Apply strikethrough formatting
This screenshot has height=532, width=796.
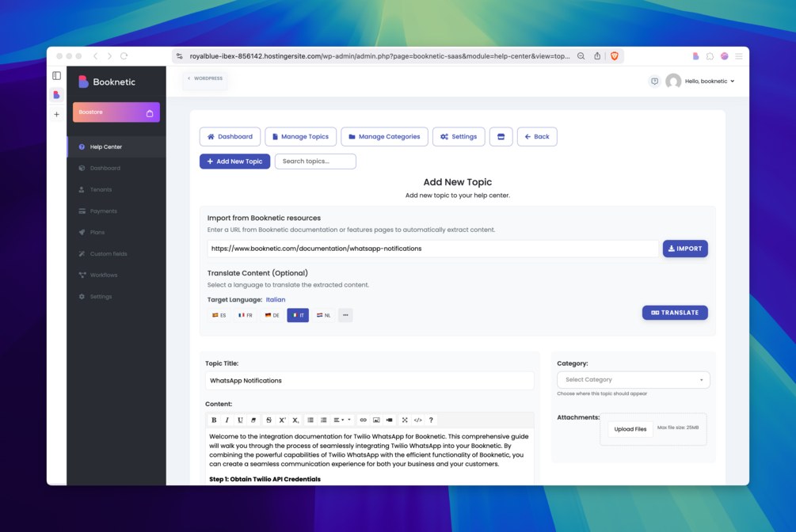269,420
